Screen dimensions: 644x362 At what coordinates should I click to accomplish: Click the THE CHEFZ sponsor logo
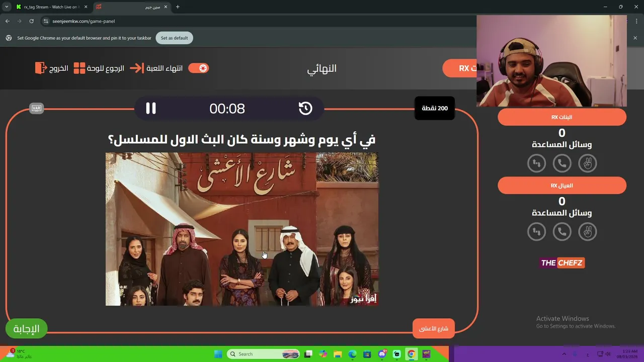click(562, 262)
